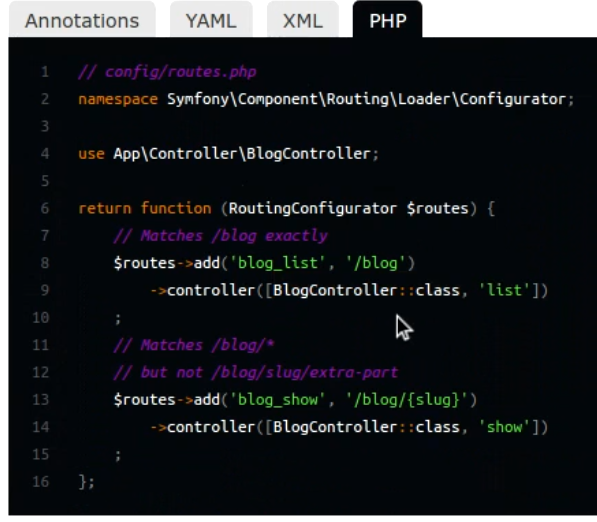597x522 pixels.
Task: Click the '/blog/{slug}' route path string
Action: (x=407, y=400)
